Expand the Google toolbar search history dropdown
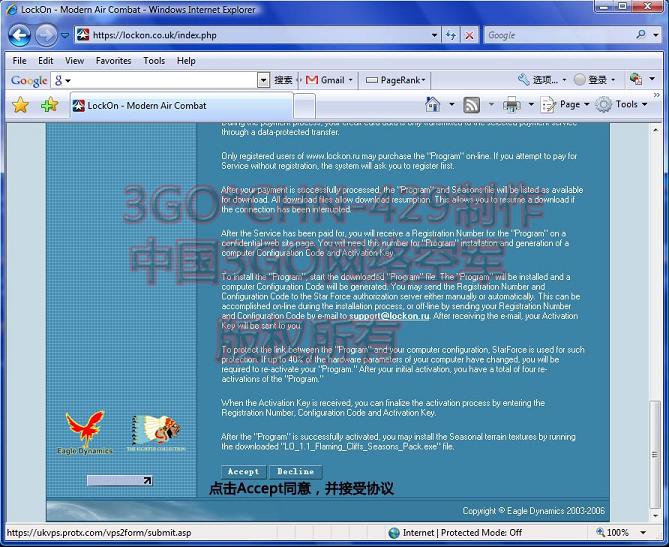 click(x=264, y=80)
